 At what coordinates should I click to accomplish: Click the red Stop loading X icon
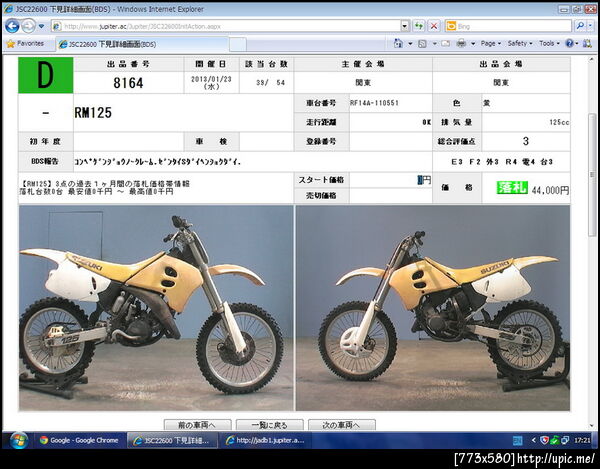coord(434,26)
